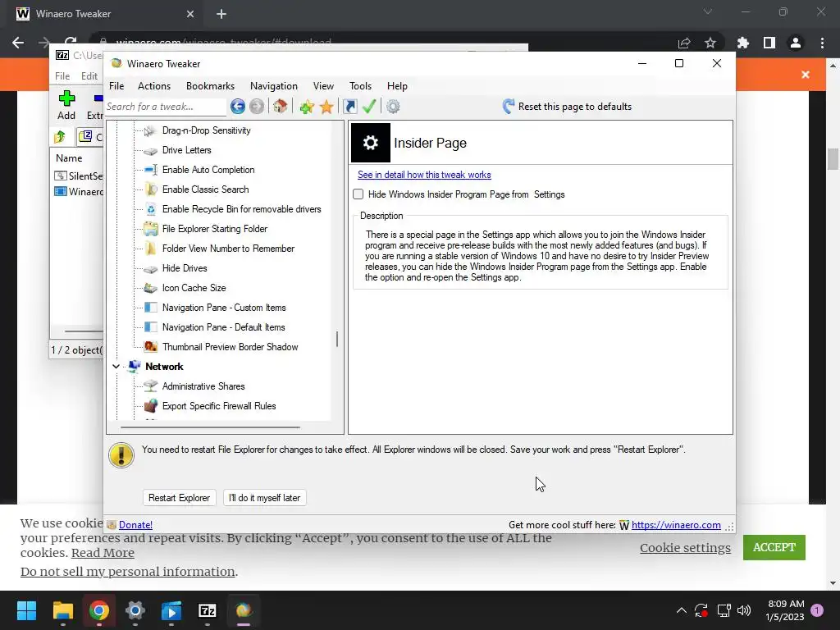Screen dimensions: 840x630
Task: Click the green checkmark toolbar icon
Action: pos(369,106)
